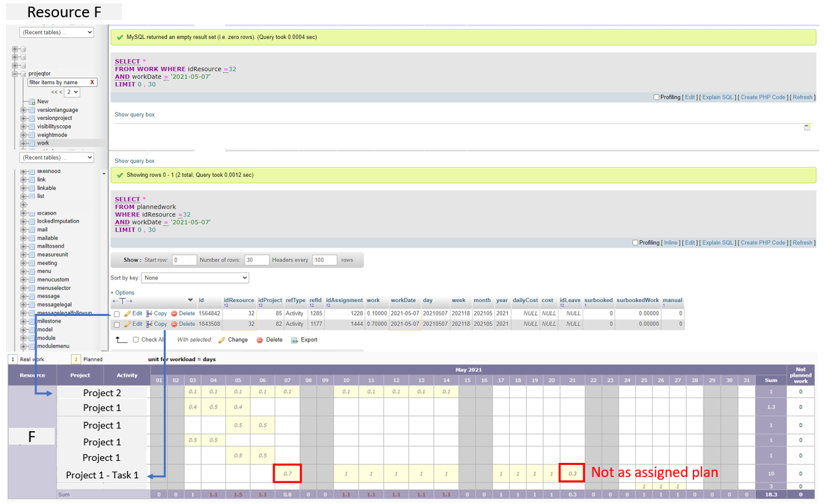Click the pencil Edit icon for row 1564842

pyautogui.click(x=128, y=313)
